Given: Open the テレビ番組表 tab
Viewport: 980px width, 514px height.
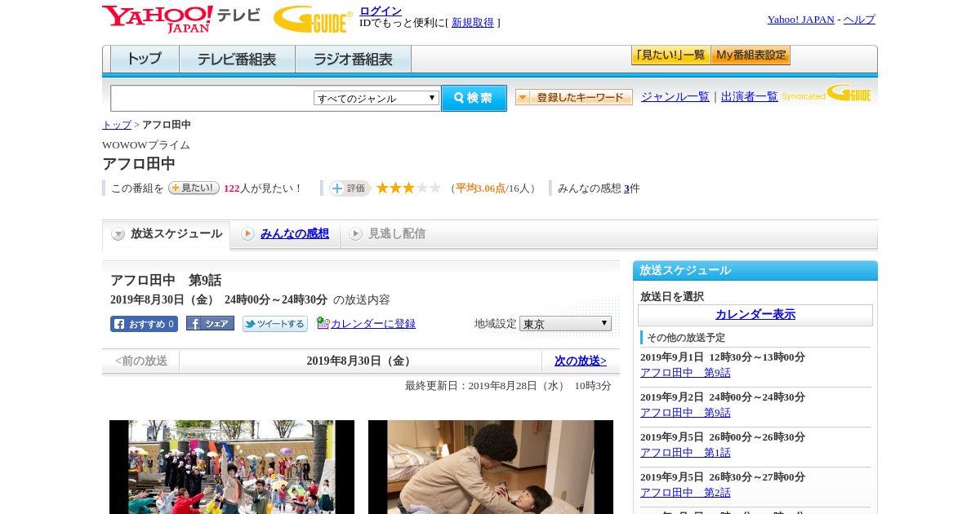Looking at the screenshot, I should [237, 60].
